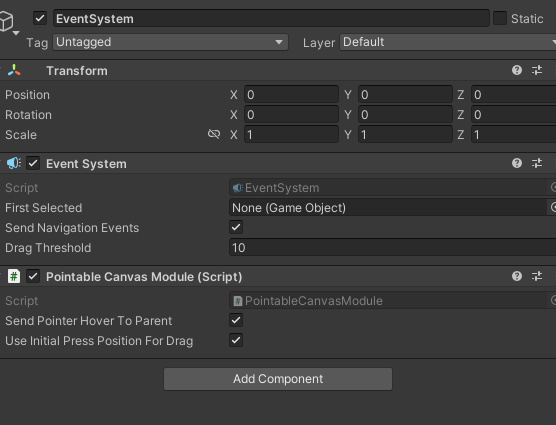Toggle the Scale constrained proportions link icon

click(214, 134)
